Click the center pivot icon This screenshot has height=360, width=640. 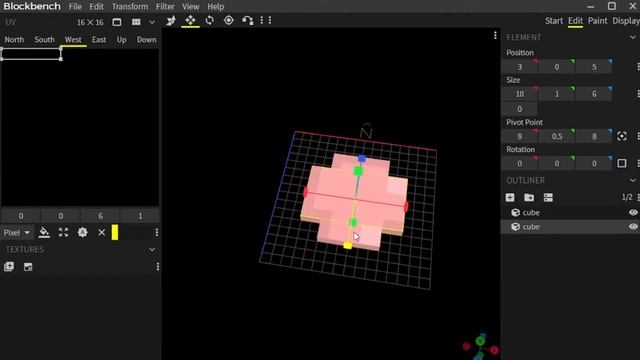pos(622,136)
